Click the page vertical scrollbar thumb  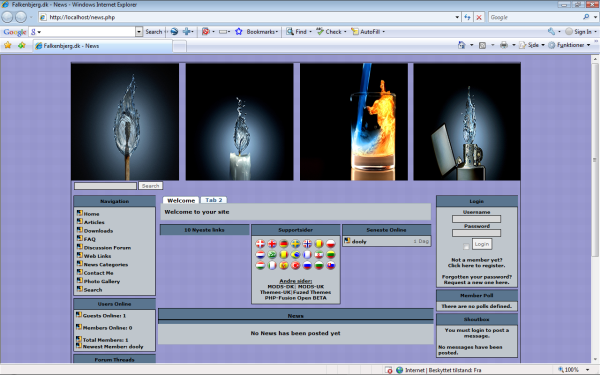tap(595, 160)
